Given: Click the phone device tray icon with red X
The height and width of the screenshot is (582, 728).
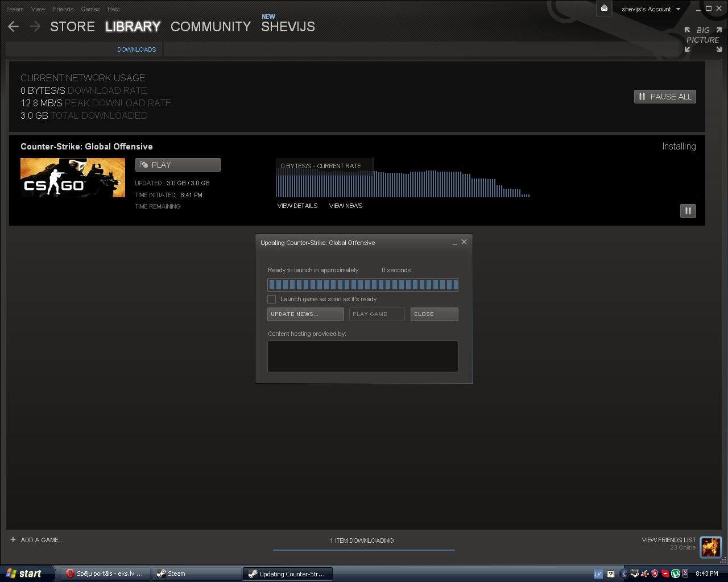Looking at the screenshot, I should click(x=685, y=573).
